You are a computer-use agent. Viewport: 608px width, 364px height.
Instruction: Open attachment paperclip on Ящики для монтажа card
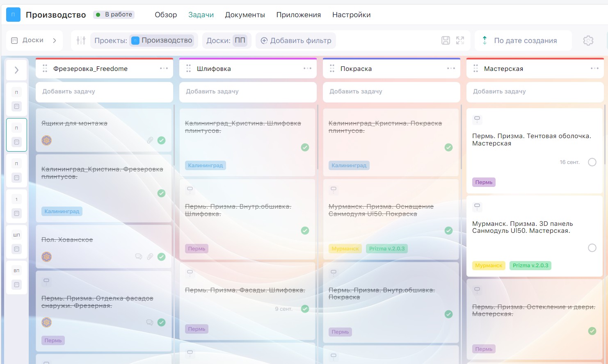[x=150, y=140]
